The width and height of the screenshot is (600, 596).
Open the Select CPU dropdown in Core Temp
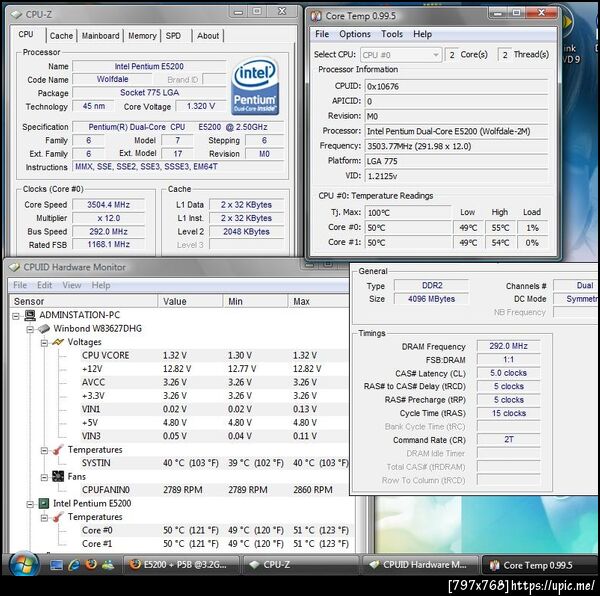[401, 55]
